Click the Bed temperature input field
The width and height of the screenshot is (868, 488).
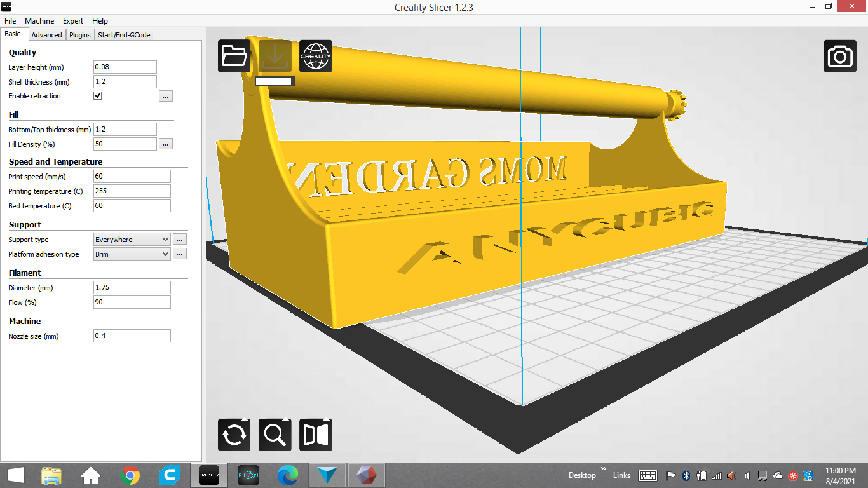132,206
